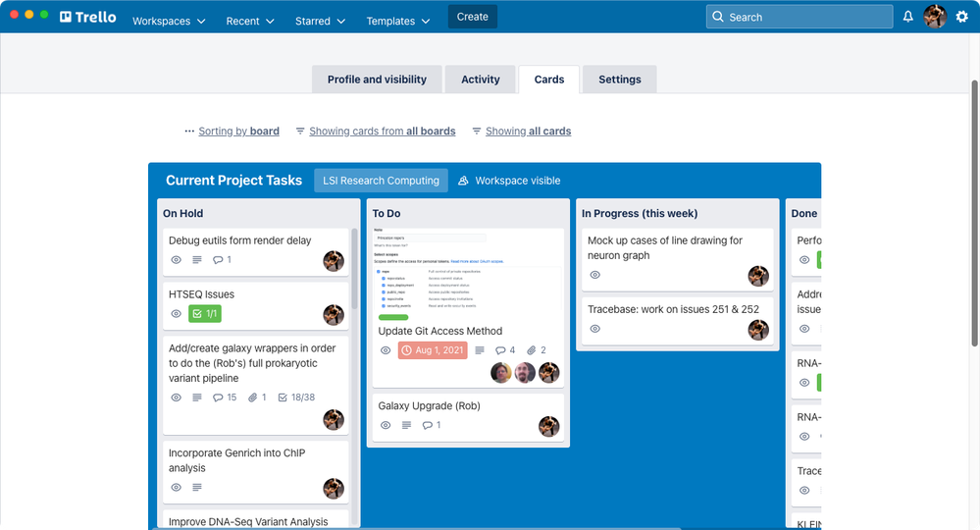Click the Create button

click(473, 17)
